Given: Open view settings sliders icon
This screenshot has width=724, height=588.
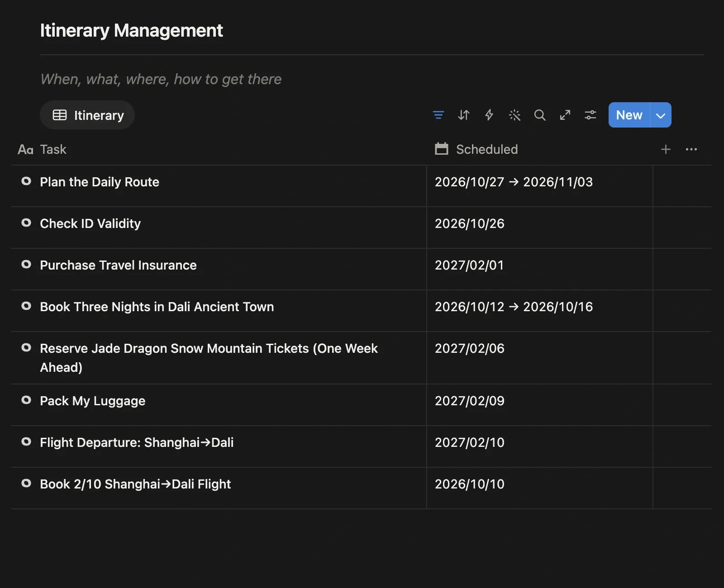Looking at the screenshot, I should point(591,115).
